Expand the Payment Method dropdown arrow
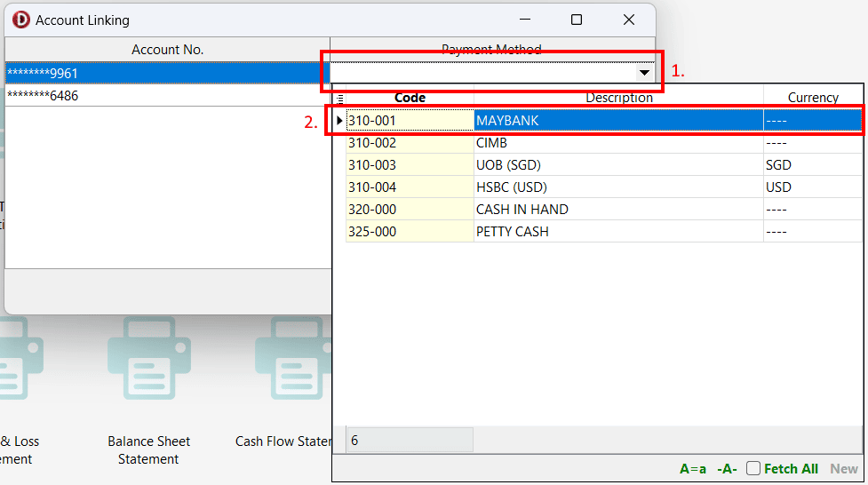 coord(645,73)
